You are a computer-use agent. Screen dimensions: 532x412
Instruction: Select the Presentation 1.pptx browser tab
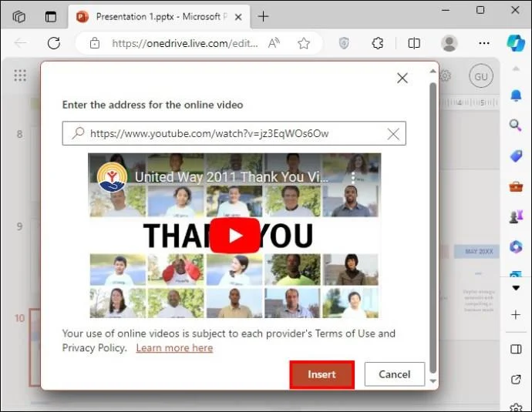pyautogui.click(x=159, y=17)
